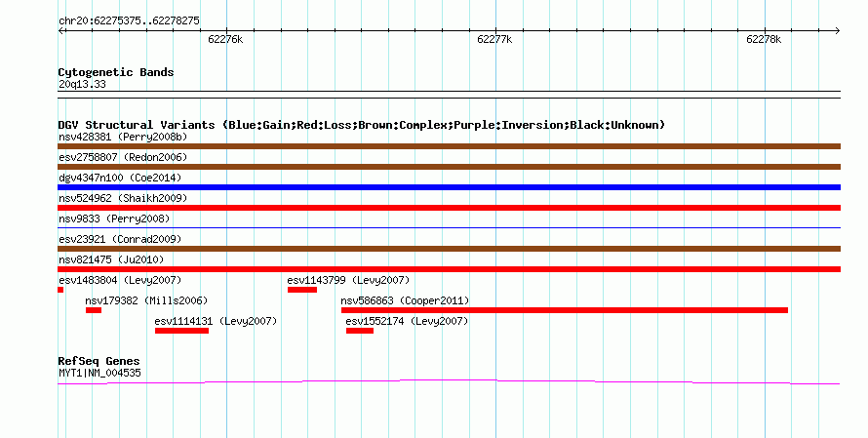The image size is (868, 438).
Task: Click the chr20:62275375..62278275 coordinate label
Action: coord(129,21)
